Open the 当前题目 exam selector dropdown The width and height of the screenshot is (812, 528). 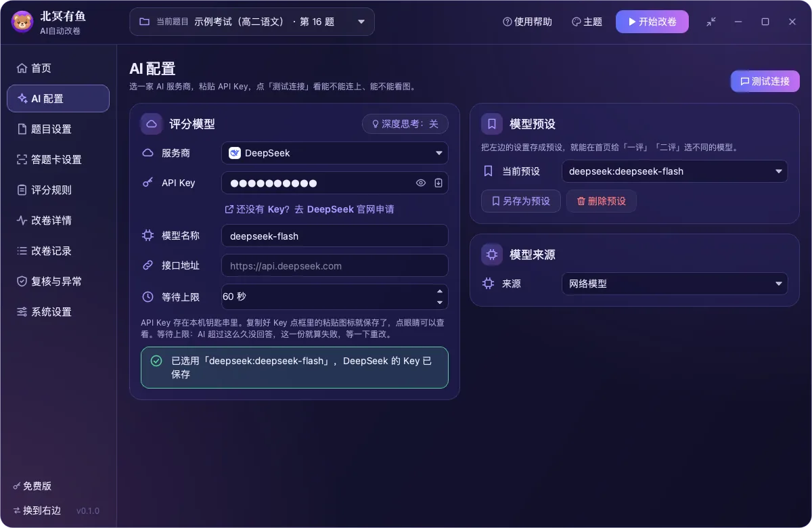[x=252, y=22]
